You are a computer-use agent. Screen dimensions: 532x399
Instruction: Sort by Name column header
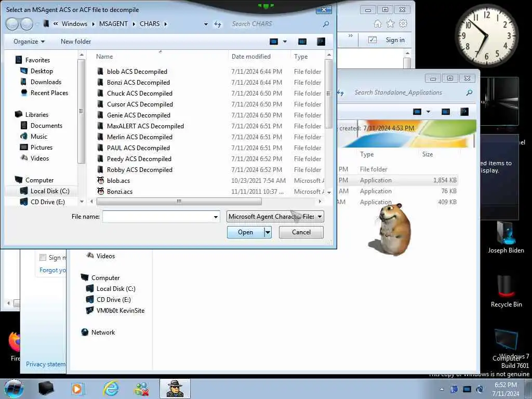[x=104, y=57]
